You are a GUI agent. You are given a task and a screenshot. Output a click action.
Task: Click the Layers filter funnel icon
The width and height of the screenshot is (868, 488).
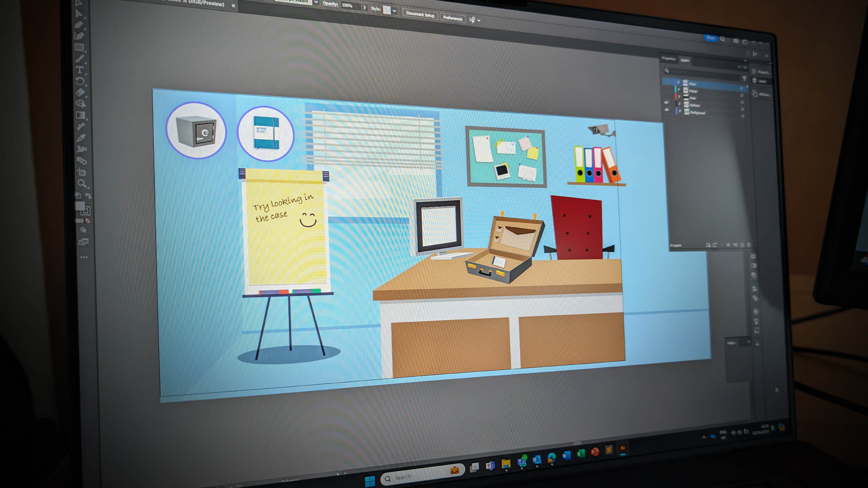(x=744, y=79)
